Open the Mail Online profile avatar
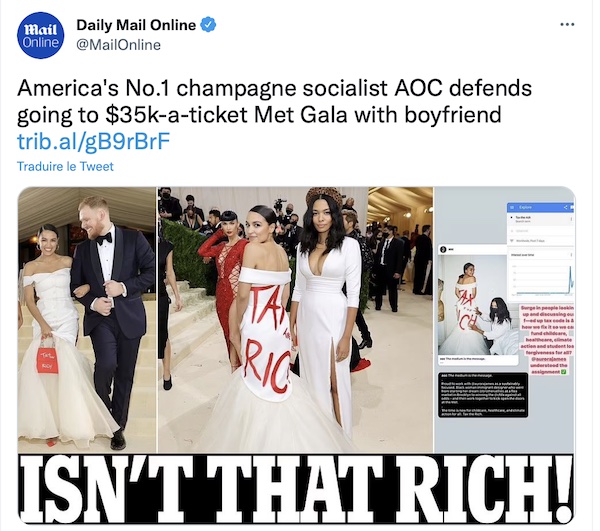 (41, 35)
